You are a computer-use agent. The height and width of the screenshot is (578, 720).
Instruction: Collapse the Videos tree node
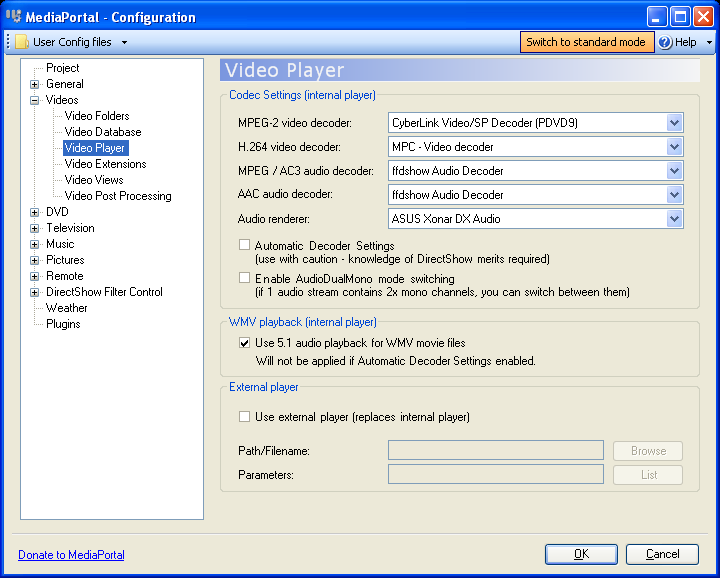coord(34,100)
